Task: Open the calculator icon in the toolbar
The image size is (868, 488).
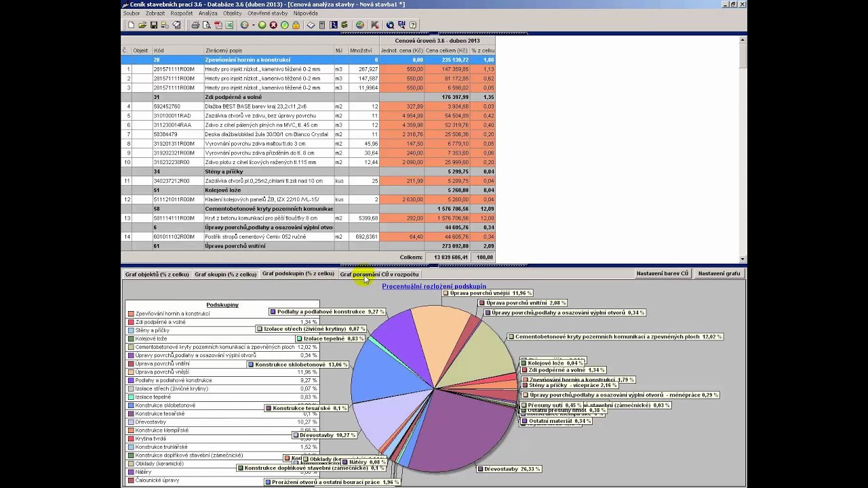Action: (322, 25)
